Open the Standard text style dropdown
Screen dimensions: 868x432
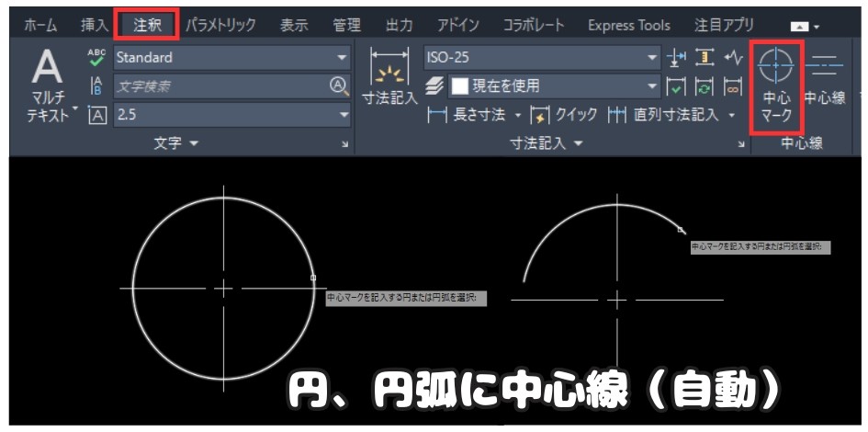coord(232,58)
